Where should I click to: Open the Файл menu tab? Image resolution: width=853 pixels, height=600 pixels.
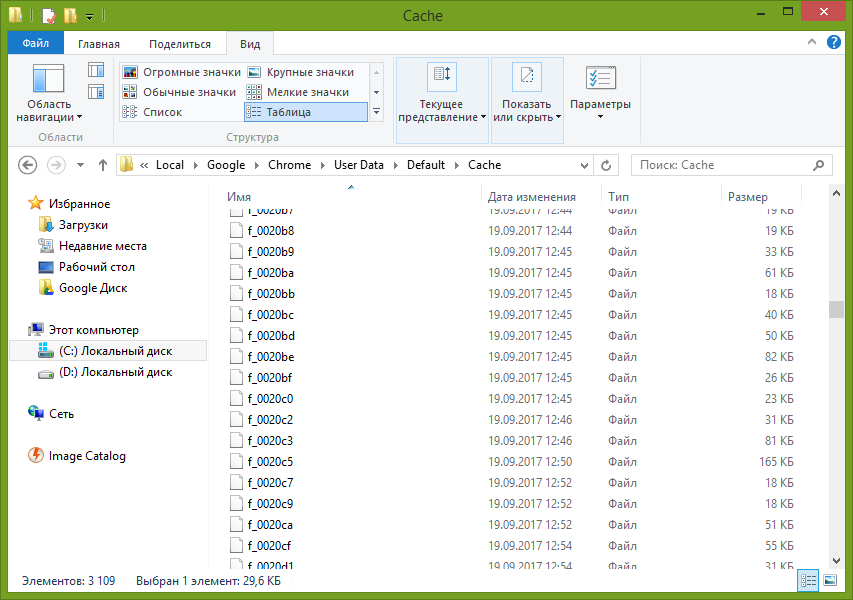pos(35,44)
